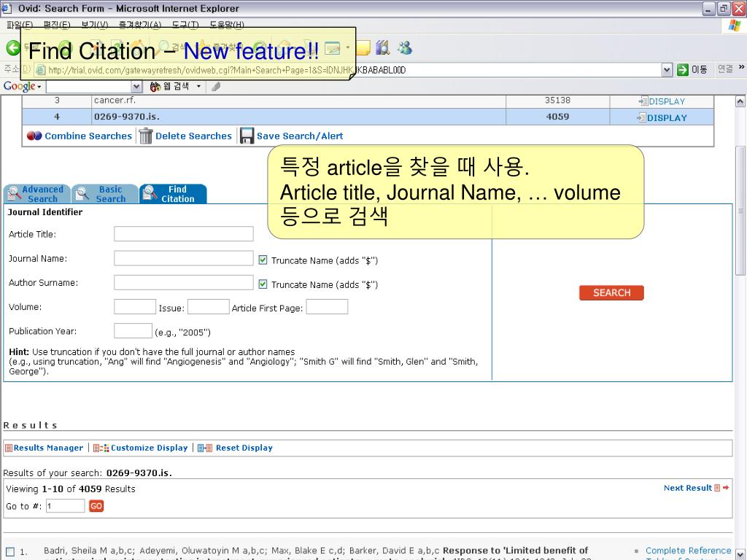Toggle Truncate Name checkbox for Journal Name
The image size is (747, 560).
[263, 260]
